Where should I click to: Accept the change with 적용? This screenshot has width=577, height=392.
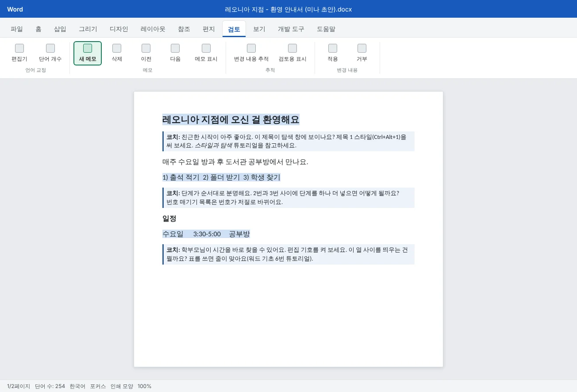pyautogui.click(x=333, y=53)
